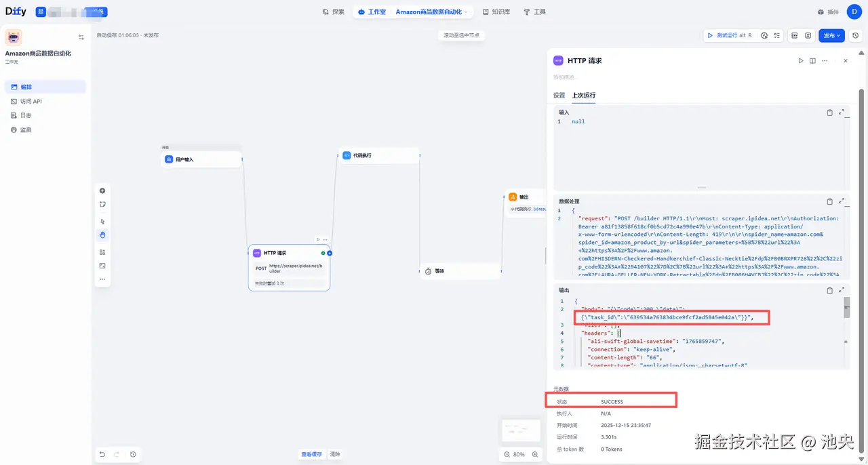Open the 工具 tools page

coord(534,12)
